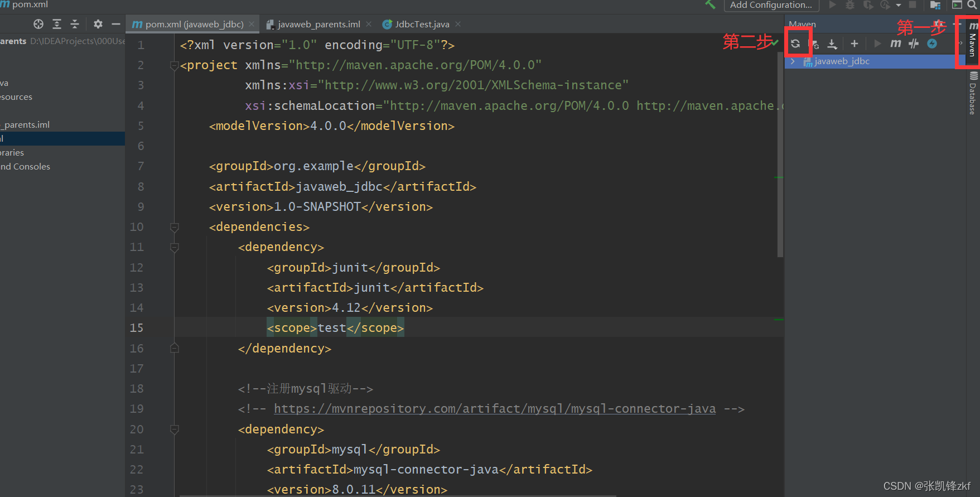Expand javaweb_jdbc Maven project node
Image resolution: width=980 pixels, height=497 pixels.
click(x=793, y=61)
